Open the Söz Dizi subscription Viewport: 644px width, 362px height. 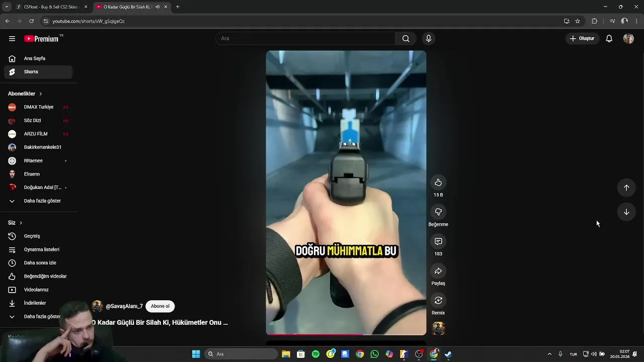[39, 121]
